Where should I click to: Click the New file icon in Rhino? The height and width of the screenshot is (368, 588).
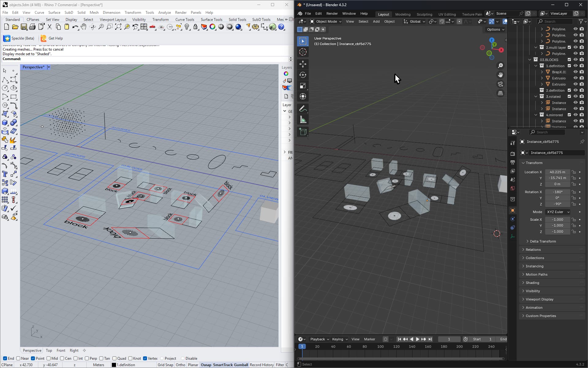click(6, 27)
